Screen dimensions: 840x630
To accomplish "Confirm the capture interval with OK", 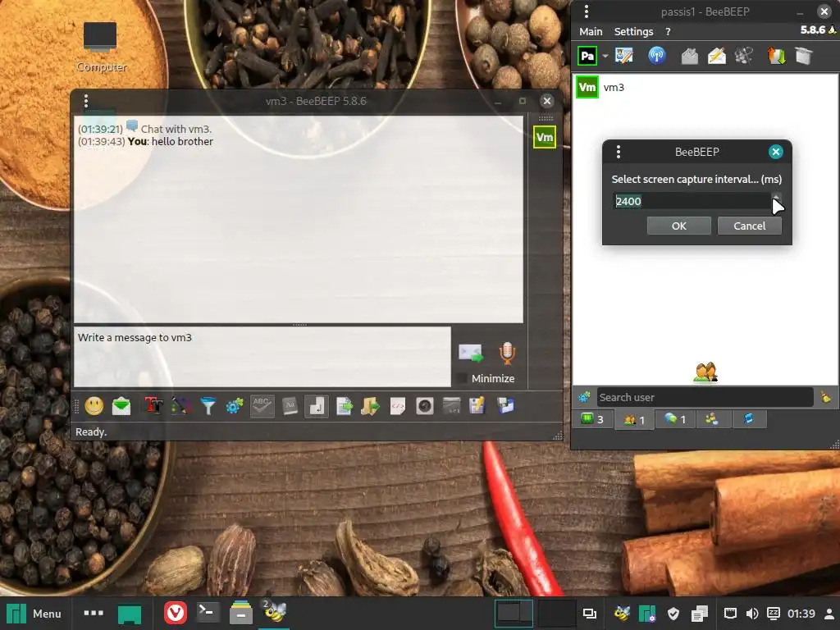I will pos(678,226).
